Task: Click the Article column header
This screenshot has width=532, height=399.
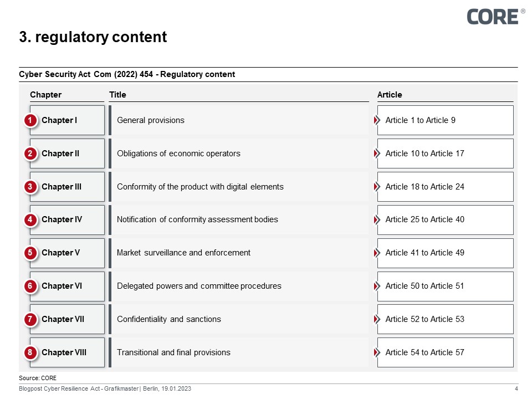Action: (390, 94)
